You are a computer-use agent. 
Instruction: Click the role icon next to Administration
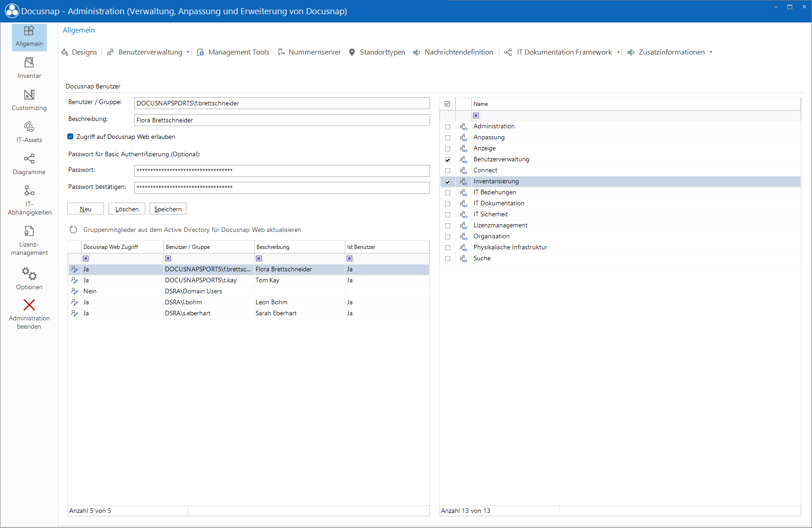[x=463, y=126]
